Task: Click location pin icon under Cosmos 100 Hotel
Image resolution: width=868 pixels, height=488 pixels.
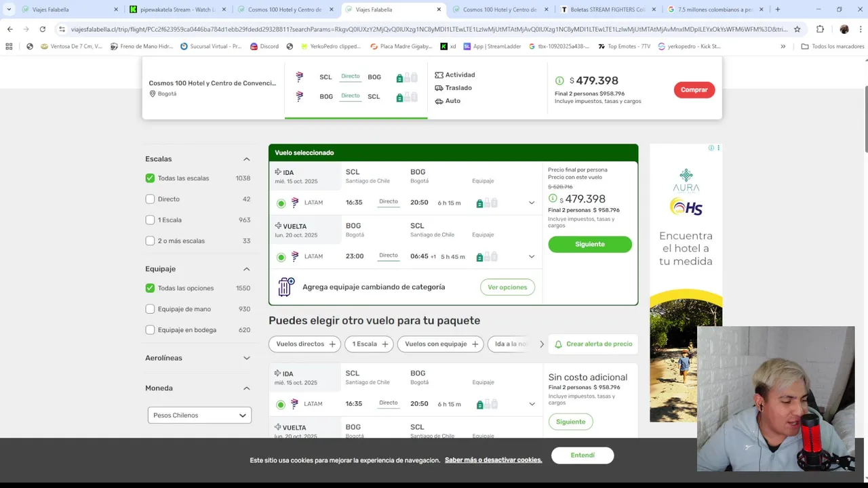Action: pos(153,94)
